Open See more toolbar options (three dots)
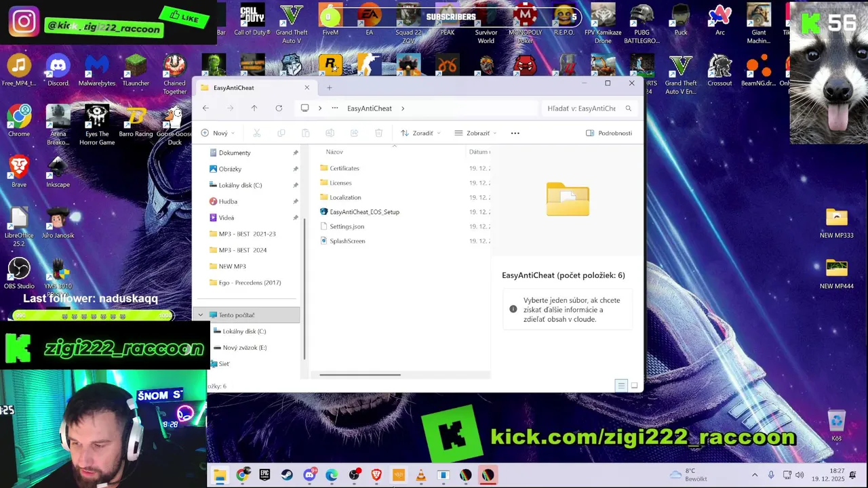 pos(515,134)
